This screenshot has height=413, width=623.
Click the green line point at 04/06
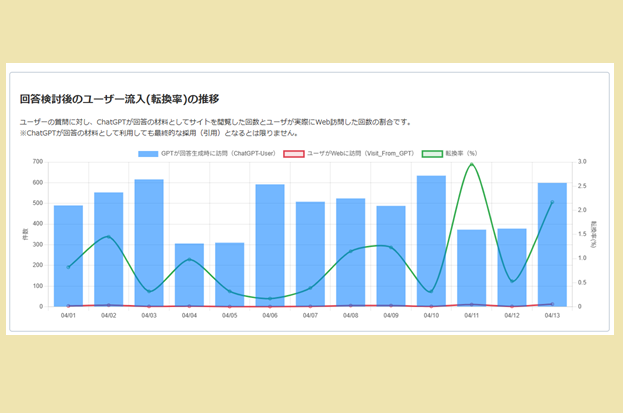pos(270,299)
